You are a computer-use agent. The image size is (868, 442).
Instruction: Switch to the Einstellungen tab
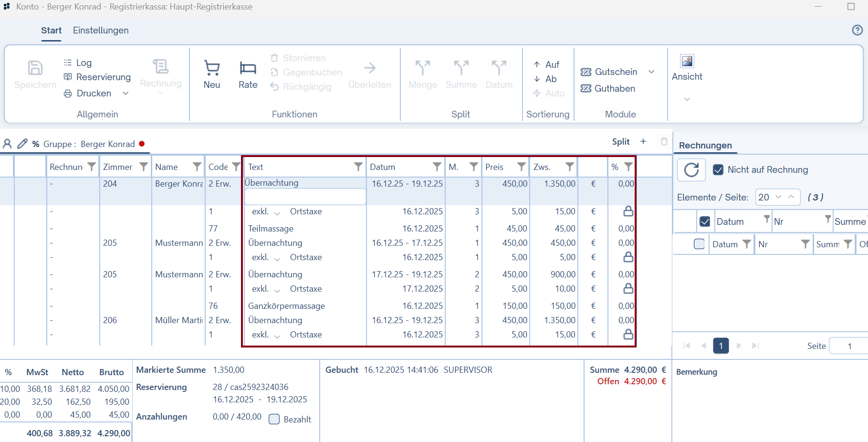(101, 31)
